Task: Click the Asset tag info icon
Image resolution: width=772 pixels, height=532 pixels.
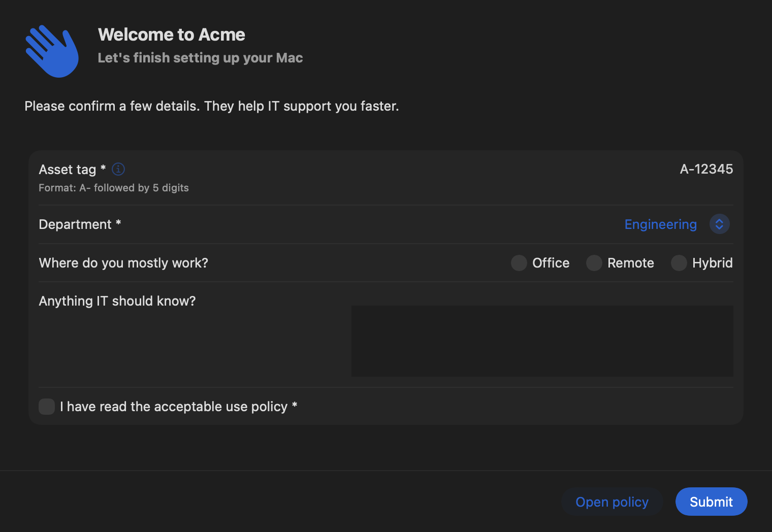Action: tap(118, 169)
